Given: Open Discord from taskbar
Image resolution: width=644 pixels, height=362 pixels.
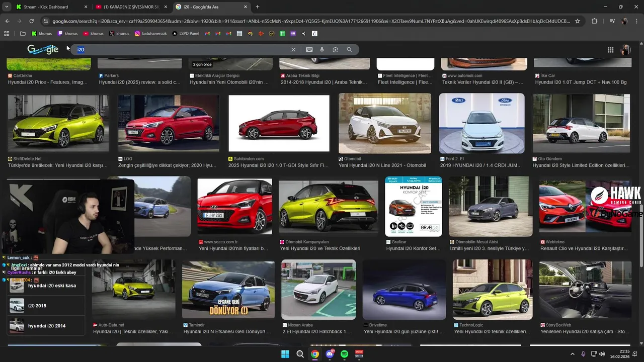Looking at the screenshot, I should point(330,354).
